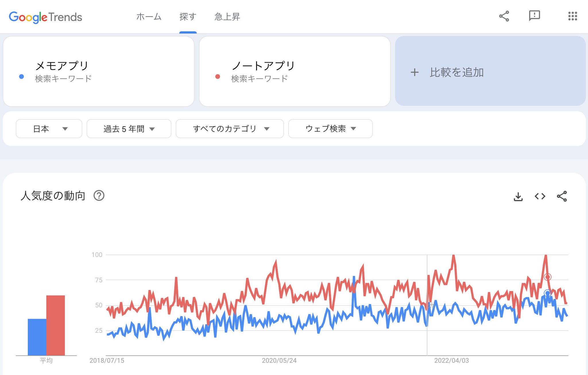Image resolution: width=588 pixels, height=375 pixels.
Task: Switch to the 急上昇 tab
Action: (227, 17)
